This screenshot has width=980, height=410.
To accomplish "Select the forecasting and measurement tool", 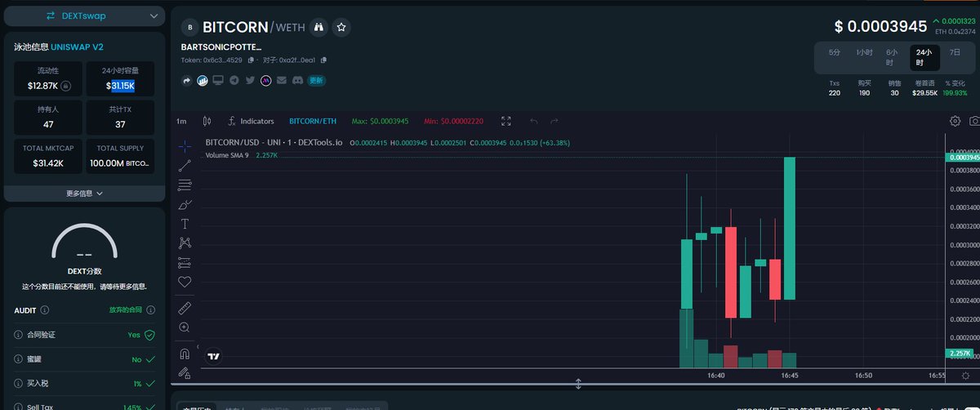I will [185, 263].
